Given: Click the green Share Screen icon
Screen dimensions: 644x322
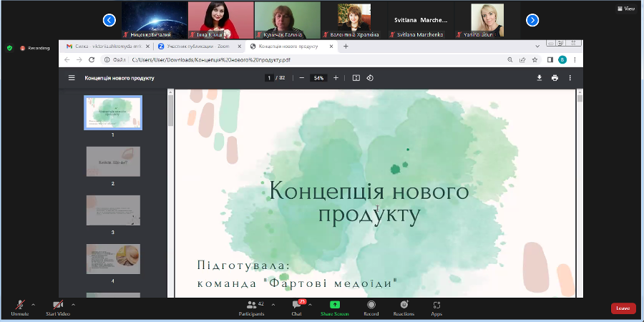Looking at the screenshot, I should coord(334,305).
